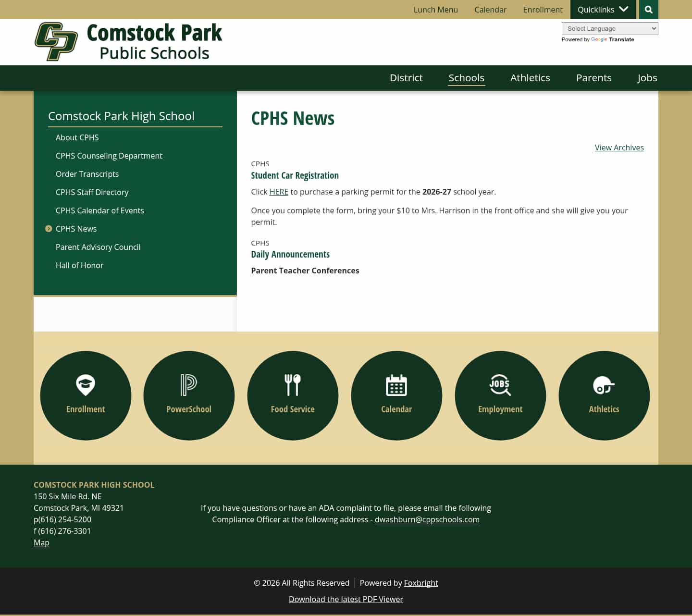
Task: Open the Enrollment graduation cap circle icon
Action: click(86, 395)
